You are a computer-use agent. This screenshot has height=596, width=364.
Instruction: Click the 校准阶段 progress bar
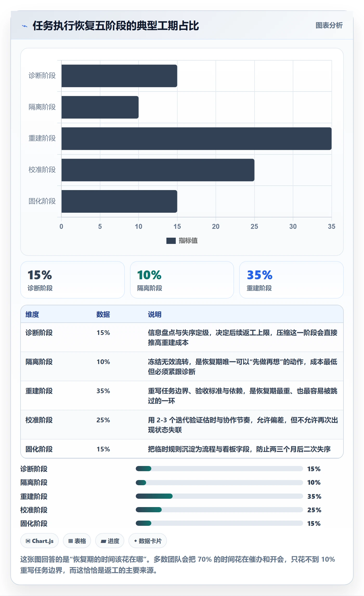[x=219, y=510]
